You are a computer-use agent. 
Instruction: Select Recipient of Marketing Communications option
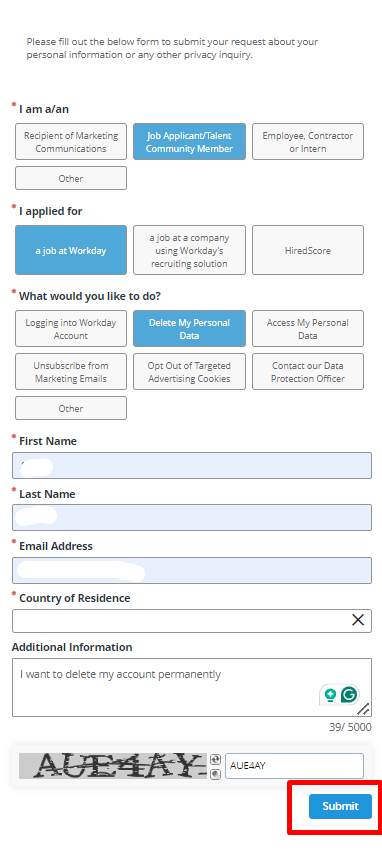click(x=71, y=142)
